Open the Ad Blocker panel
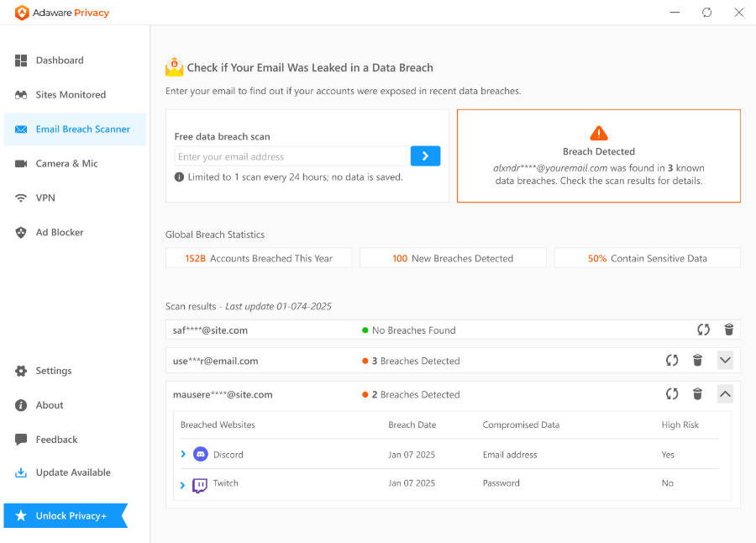The height and width of the screenshot is (543, 756). [60, 232]
